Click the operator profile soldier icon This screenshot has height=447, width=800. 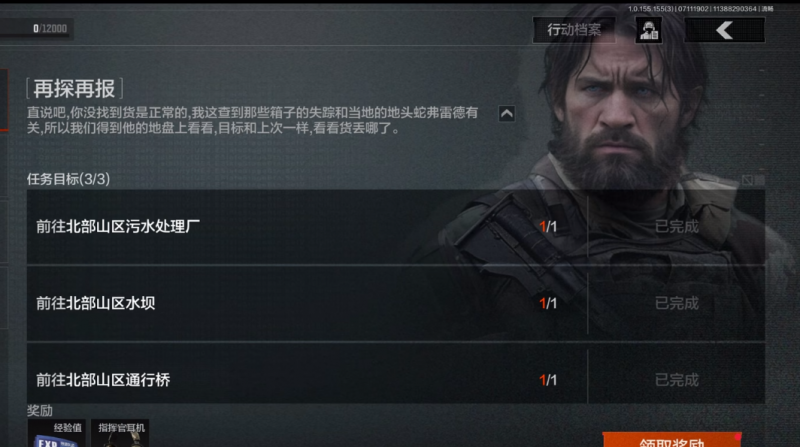(648, 30)
